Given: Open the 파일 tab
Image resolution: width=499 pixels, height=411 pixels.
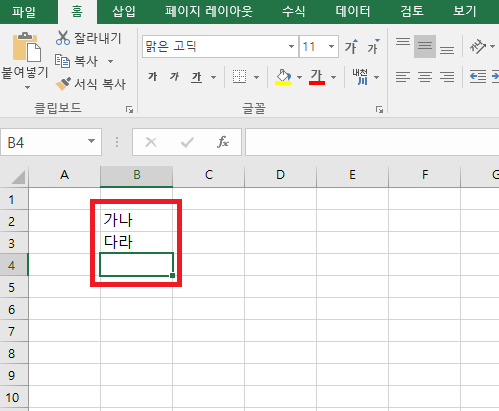Looking at the screenshot, I should click(x=24, y=12).
